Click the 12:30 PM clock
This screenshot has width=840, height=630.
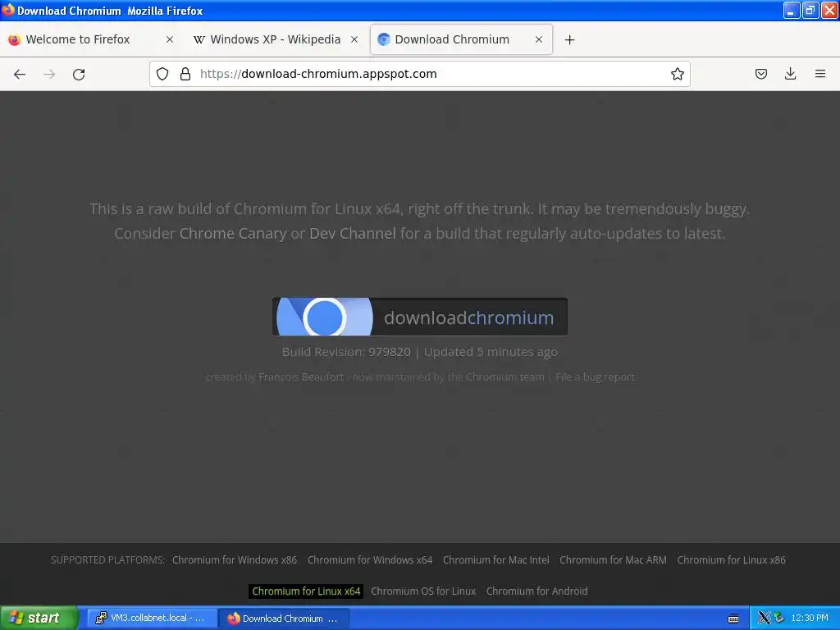[810, 618]
